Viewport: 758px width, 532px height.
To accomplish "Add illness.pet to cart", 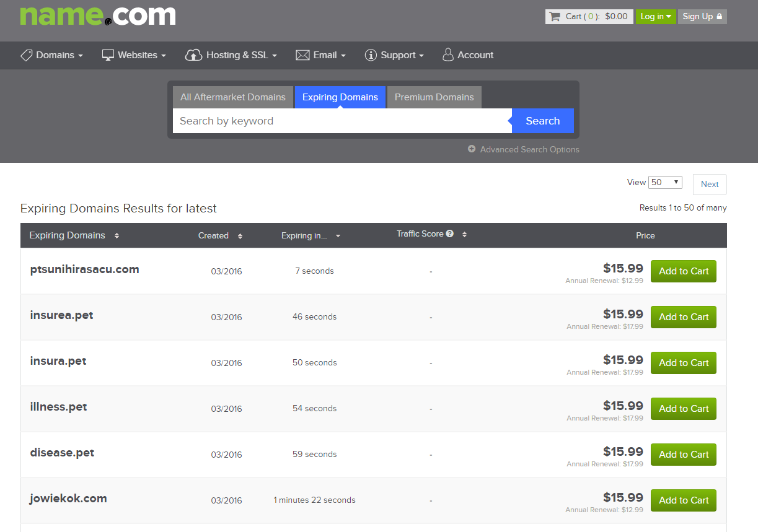I will pyautogui.click(x=684, y=409).
